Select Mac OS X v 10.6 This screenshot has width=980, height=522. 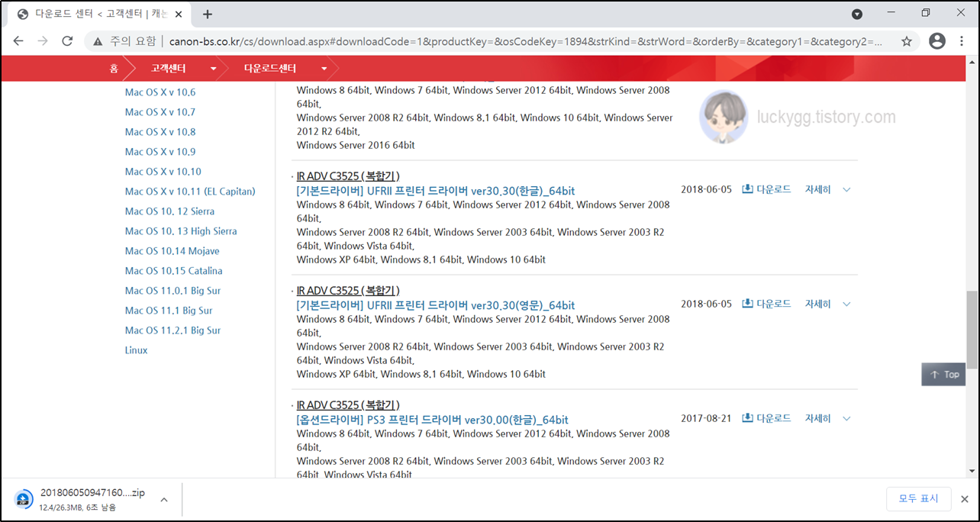[160, 92]
